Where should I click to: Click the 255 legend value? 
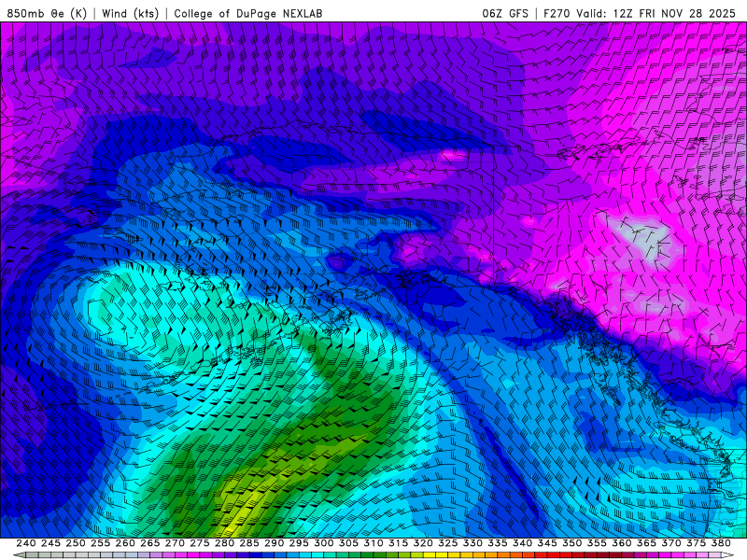coord(100,543)
